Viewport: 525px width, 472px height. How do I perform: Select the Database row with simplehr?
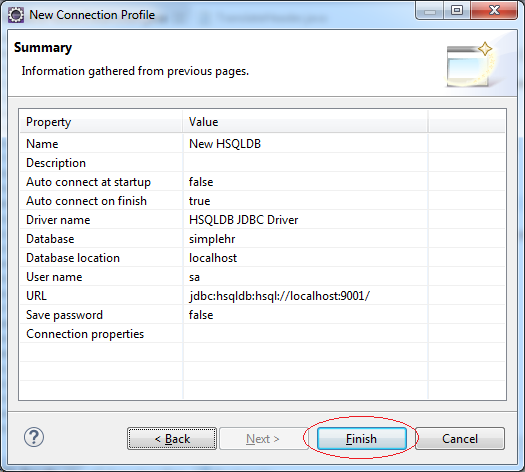[262, 239]
